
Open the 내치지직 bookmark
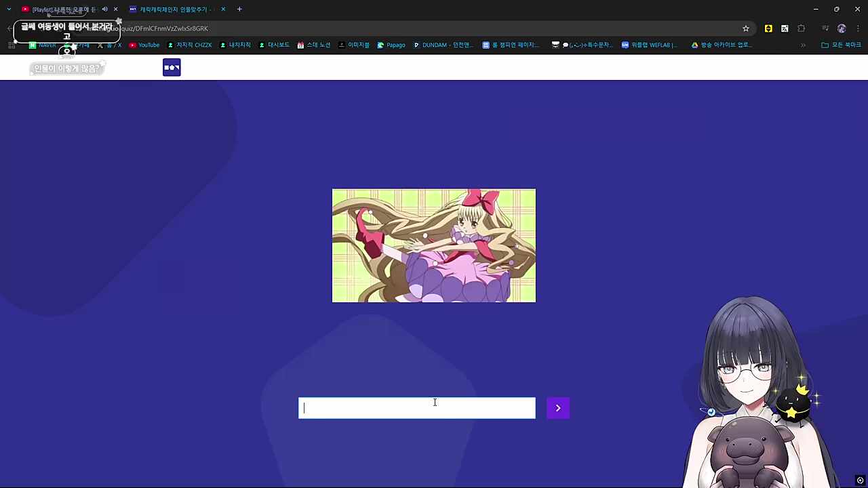point(235,45)
